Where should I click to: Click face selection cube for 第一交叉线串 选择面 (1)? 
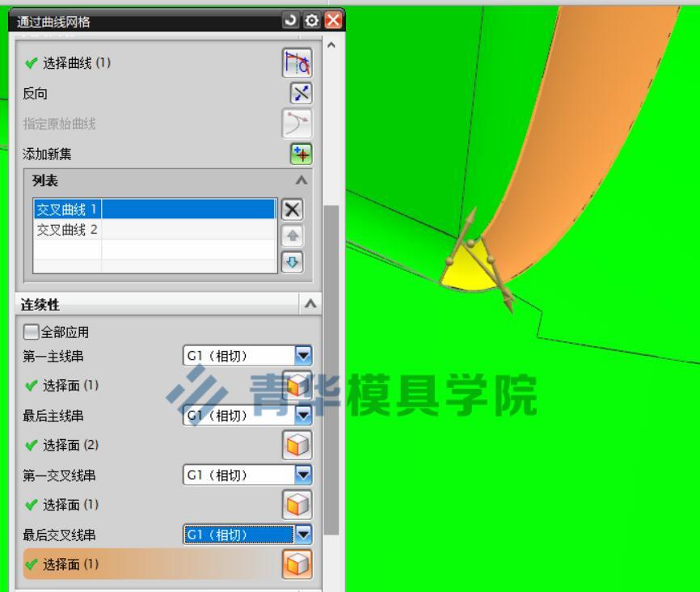click(297, 505)
